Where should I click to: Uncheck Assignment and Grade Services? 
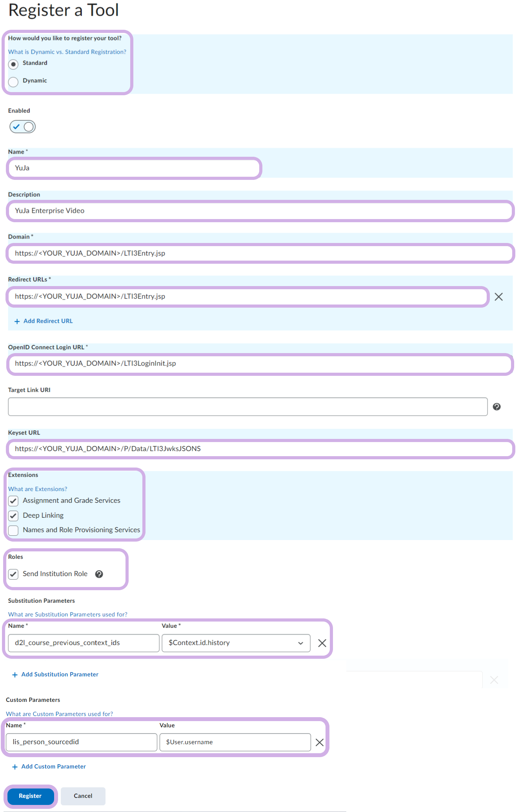tap(13, 501)
